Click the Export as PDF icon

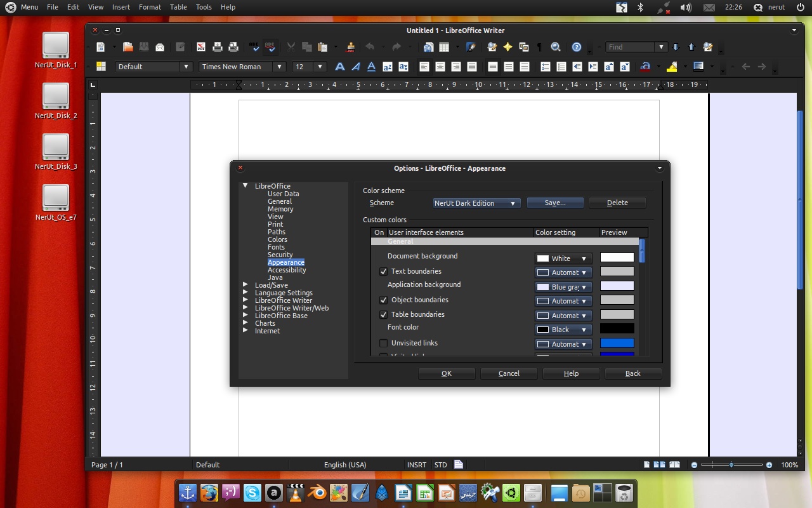coord(201,47)
